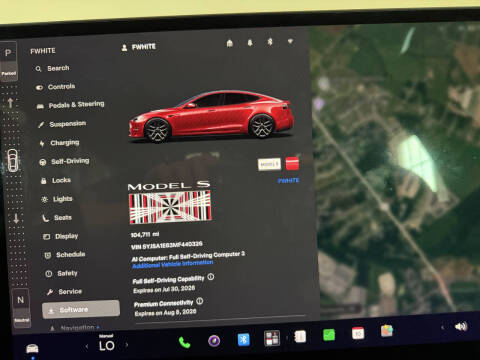This screenshot has width=480, height=360.
Task: Open the Controls menu
Action: coord(55,87)
